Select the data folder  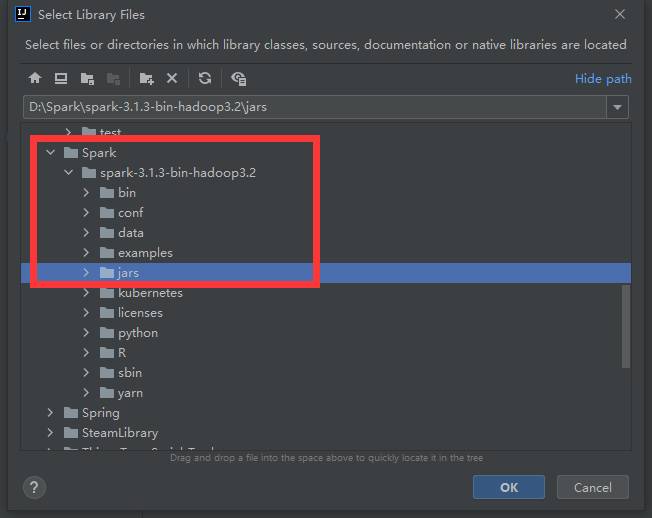click(x=121, y=232)
